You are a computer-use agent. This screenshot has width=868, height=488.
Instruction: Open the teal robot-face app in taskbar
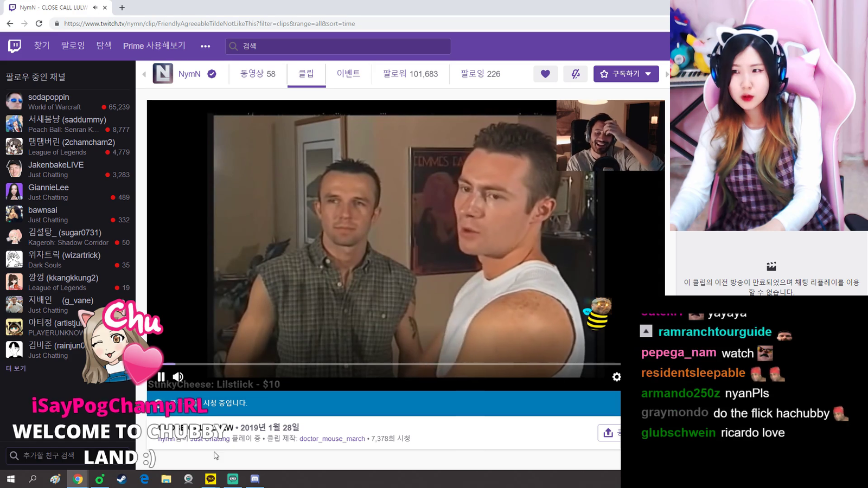tap(233, 479)
